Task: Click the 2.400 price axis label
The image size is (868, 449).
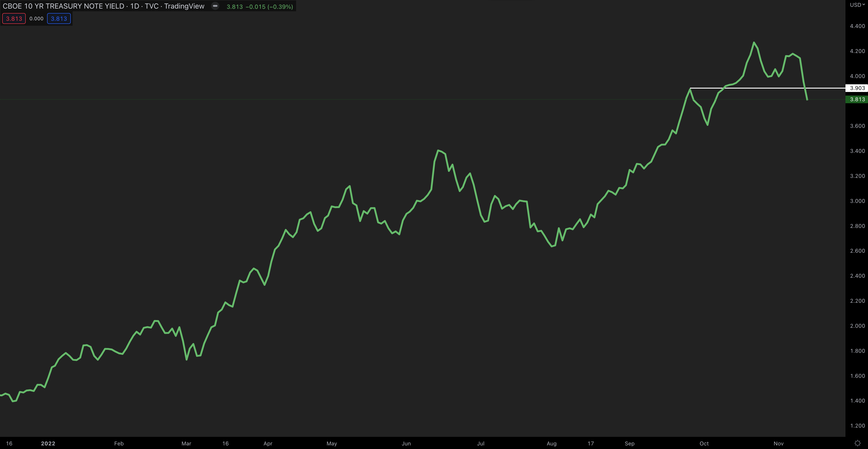Action: [857, 276]
